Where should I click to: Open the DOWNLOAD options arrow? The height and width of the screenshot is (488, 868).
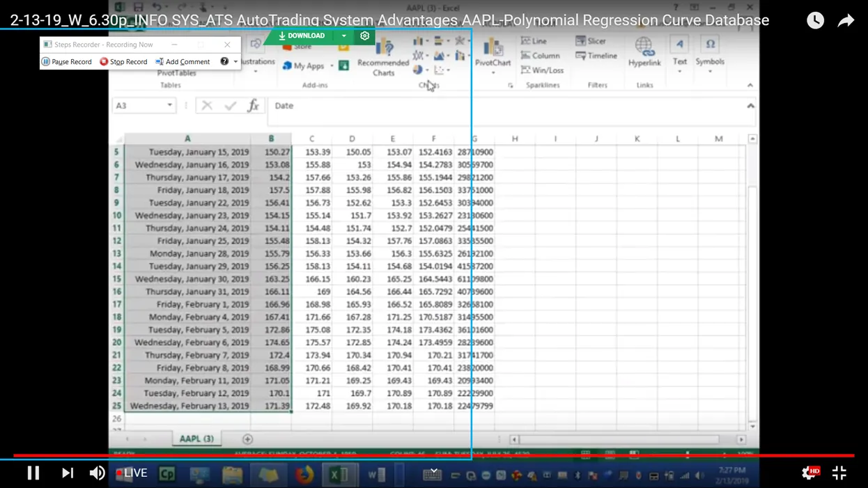pyautogui.click(x=343, y=36)
